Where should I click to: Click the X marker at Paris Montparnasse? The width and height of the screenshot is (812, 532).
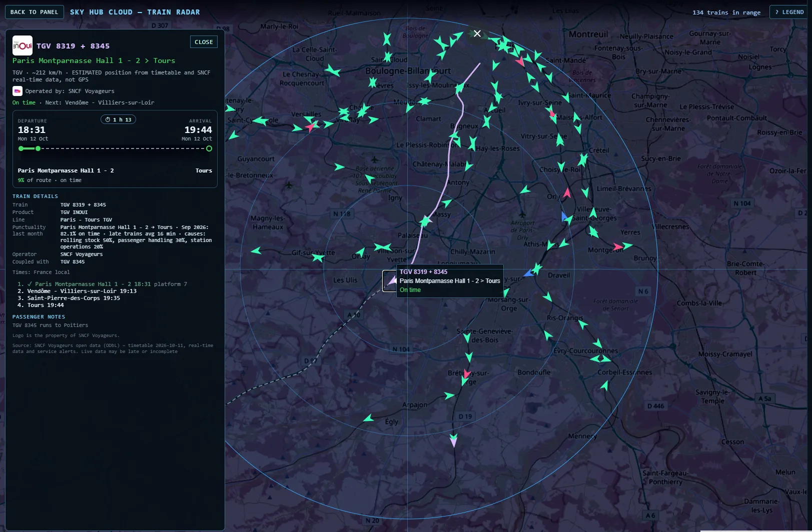[477, 33]
